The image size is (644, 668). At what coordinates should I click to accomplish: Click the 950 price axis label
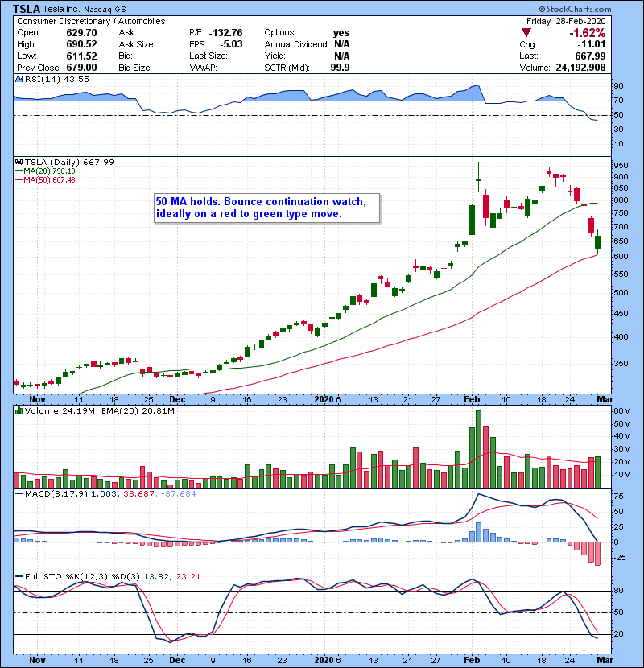click(x=621, y=166)
